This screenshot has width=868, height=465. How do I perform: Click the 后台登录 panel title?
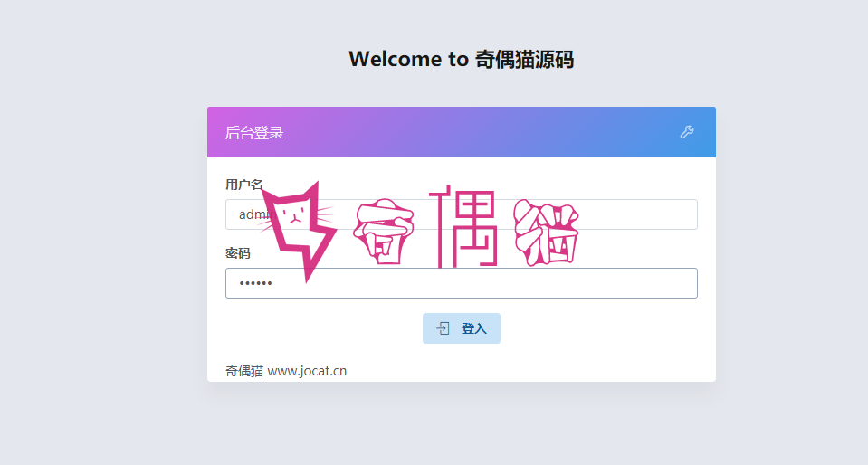254,133
